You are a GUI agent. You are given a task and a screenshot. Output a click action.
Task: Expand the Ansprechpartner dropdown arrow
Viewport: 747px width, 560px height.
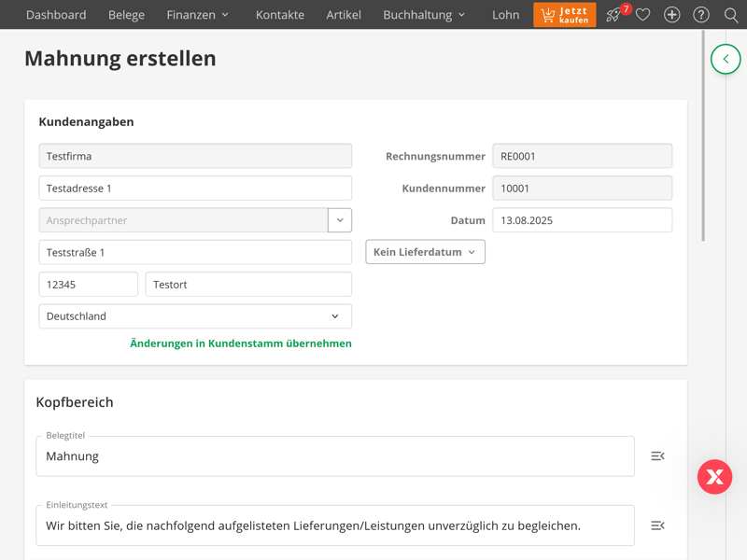pyautogui.click(x=340, y=220)
